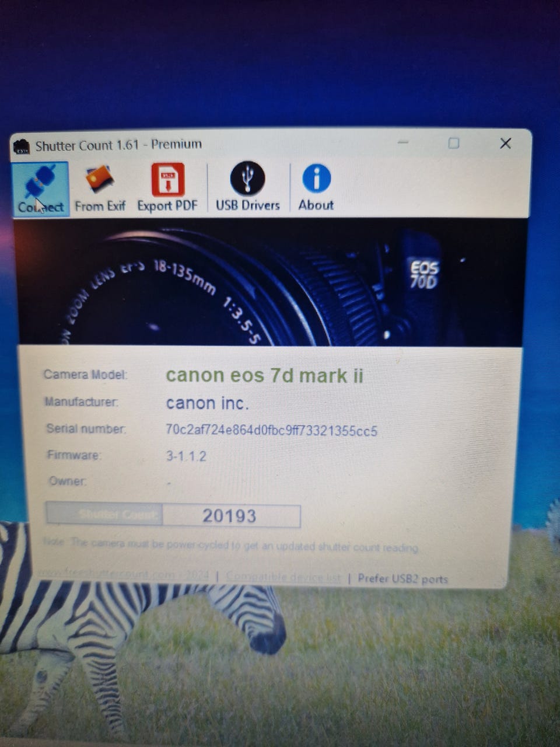Click the Serial number label

tap(86, 429)
